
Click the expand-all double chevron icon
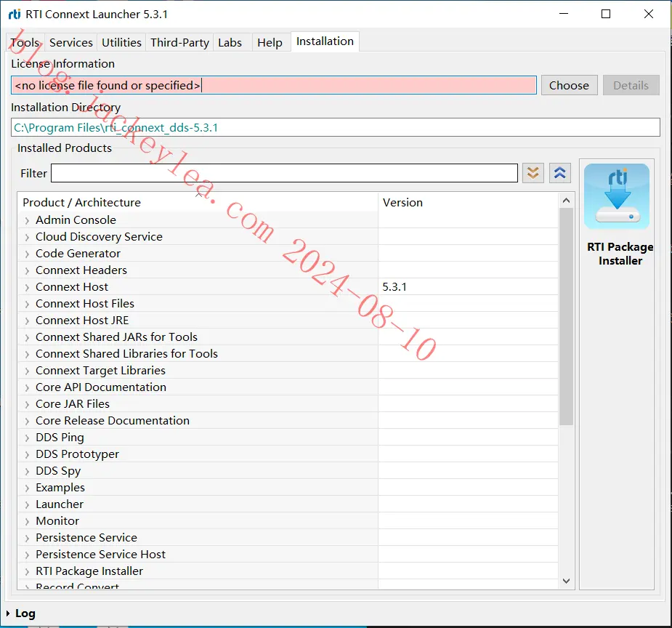pos(533,173)
